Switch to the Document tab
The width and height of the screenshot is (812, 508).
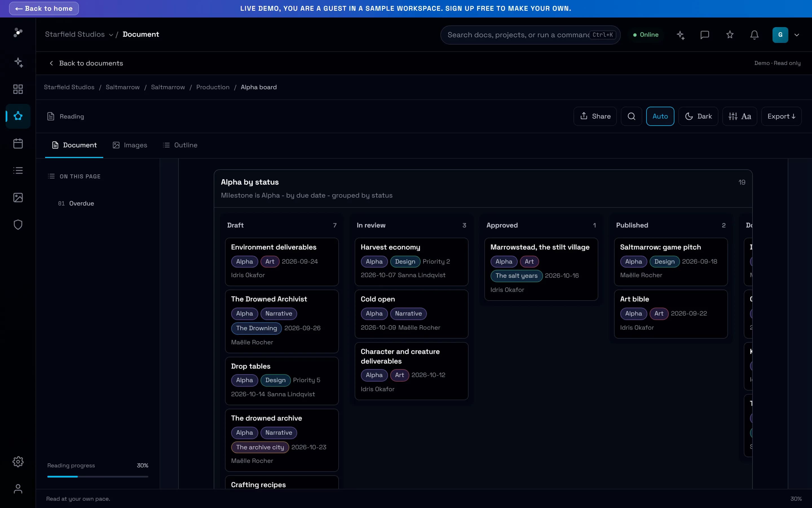tap(74, 145)
